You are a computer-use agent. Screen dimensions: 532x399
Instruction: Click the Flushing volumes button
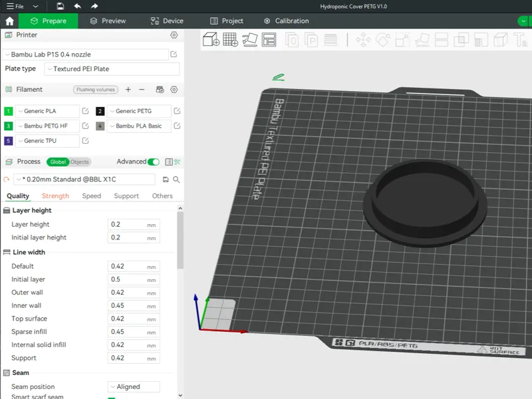coord(96,90)
